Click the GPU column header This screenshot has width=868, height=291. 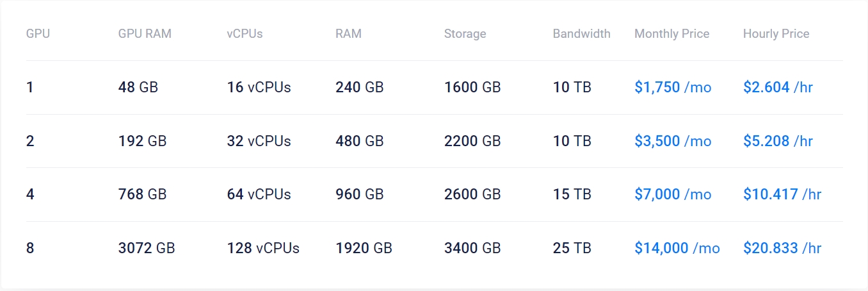(x=38, y=34)
